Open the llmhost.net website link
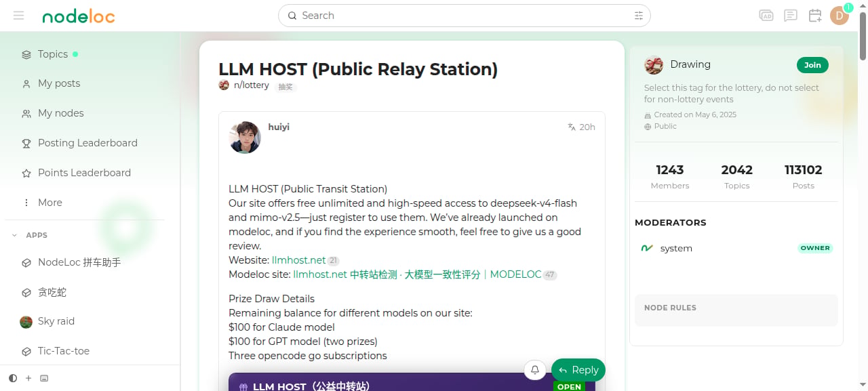Image resolution: width=868 pixels, height=391 pixels. [299, 260]
